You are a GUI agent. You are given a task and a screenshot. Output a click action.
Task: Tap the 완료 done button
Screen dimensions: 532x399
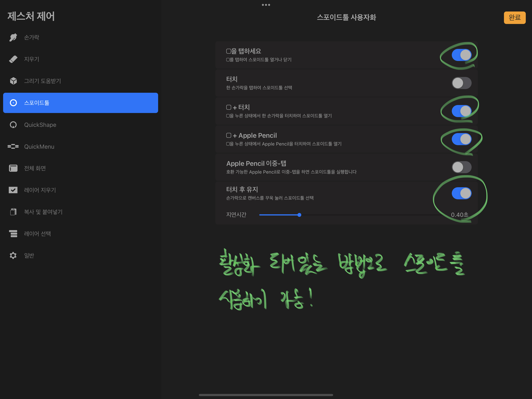tap(515, 17)
